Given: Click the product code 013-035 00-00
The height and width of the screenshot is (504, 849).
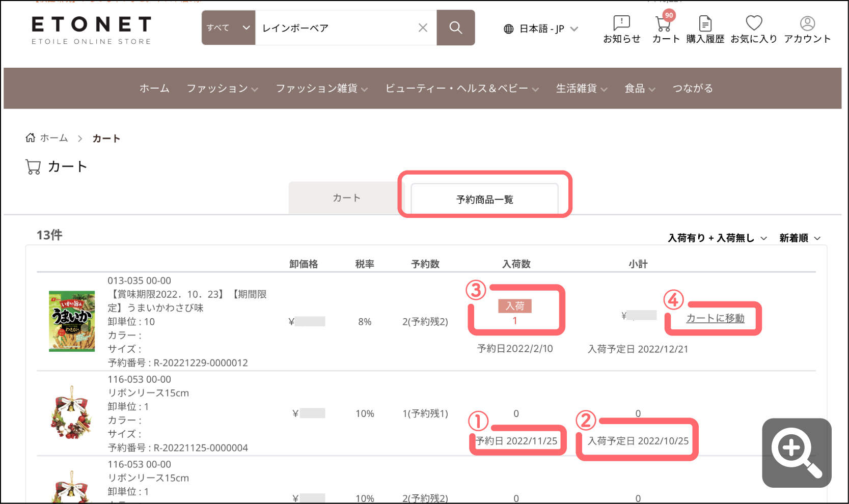Looking at the screenshot, I should [x=139, y=281].
